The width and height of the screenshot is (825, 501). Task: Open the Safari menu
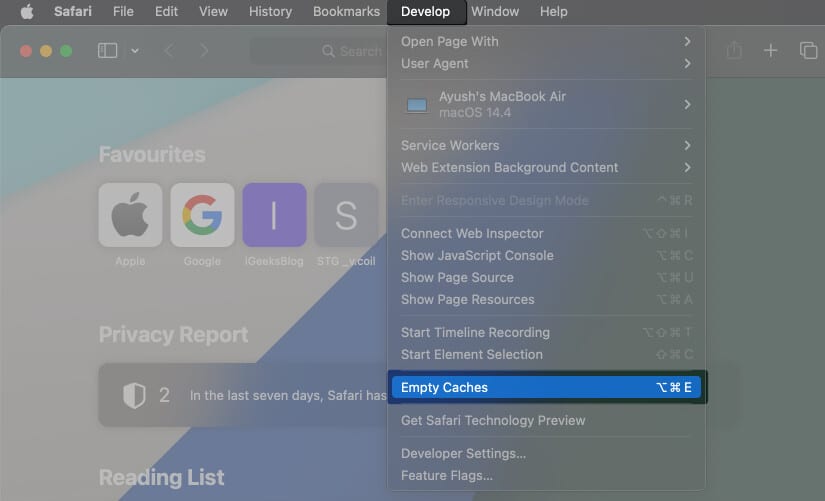[x=73, y=11]
